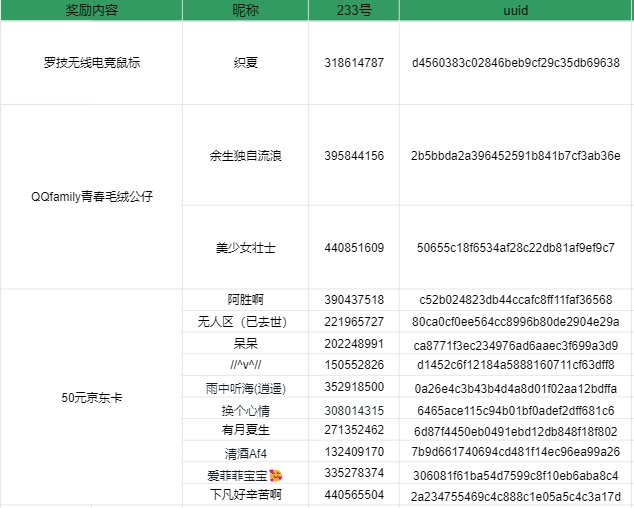This screenshot has width=634, height=508.
Task: Click the nickname cell //^v^//
Action: click(x=245, y=365)
